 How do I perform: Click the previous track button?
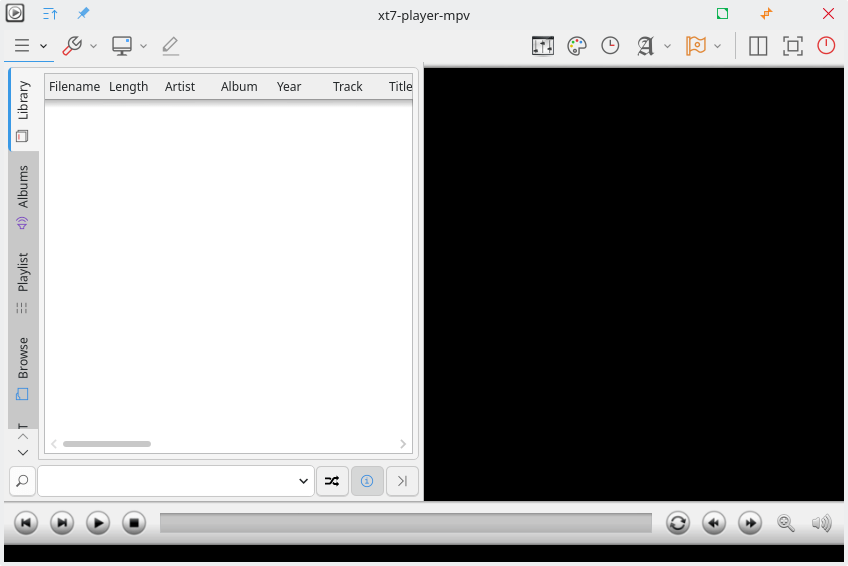(x=26, y=523)
